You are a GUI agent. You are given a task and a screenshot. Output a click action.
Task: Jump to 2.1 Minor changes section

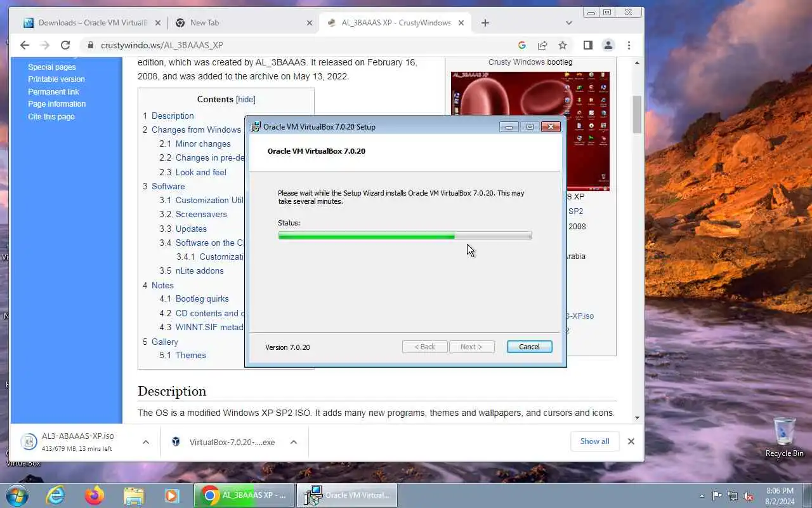(x=195, y=144)
